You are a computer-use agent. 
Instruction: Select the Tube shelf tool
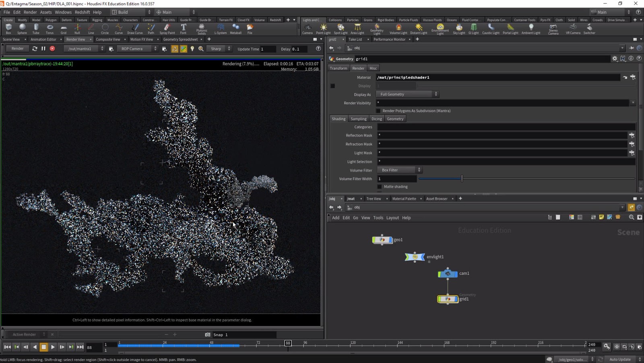point(36,29)
